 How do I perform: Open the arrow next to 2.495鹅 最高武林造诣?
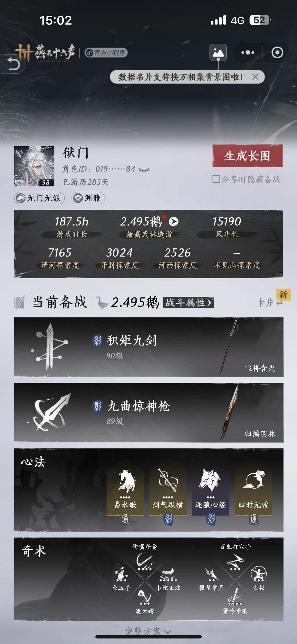pyautogui.click(x=174, y=221)
